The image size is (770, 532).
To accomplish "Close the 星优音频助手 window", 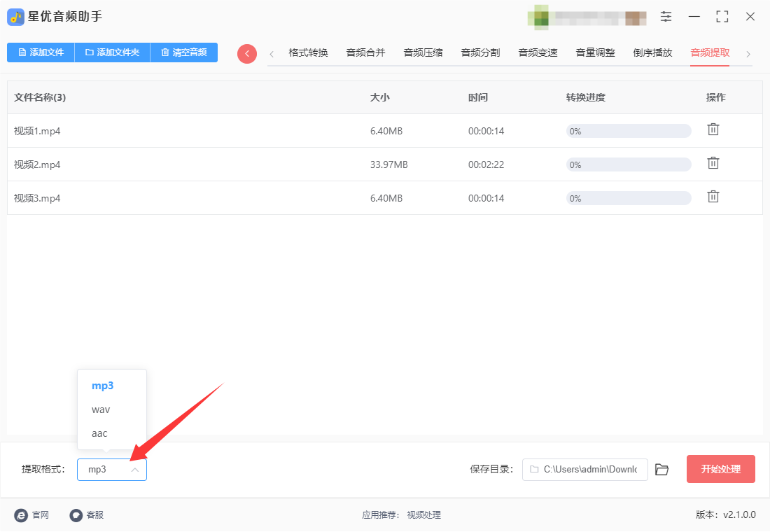I will [x=750, y=17].
